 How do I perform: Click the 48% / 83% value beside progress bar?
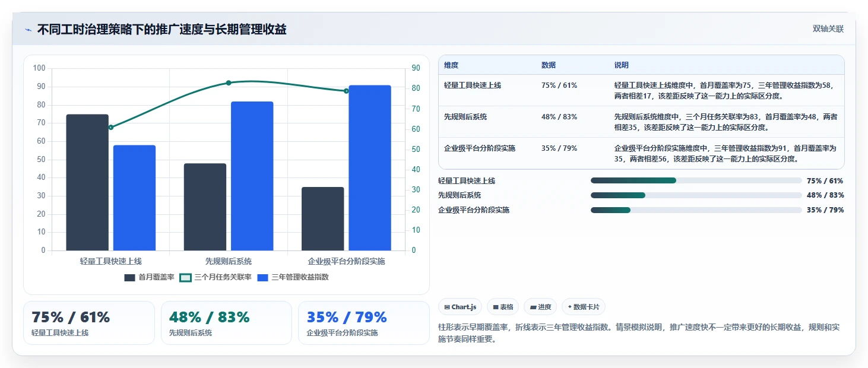click(x=825, y=195)
